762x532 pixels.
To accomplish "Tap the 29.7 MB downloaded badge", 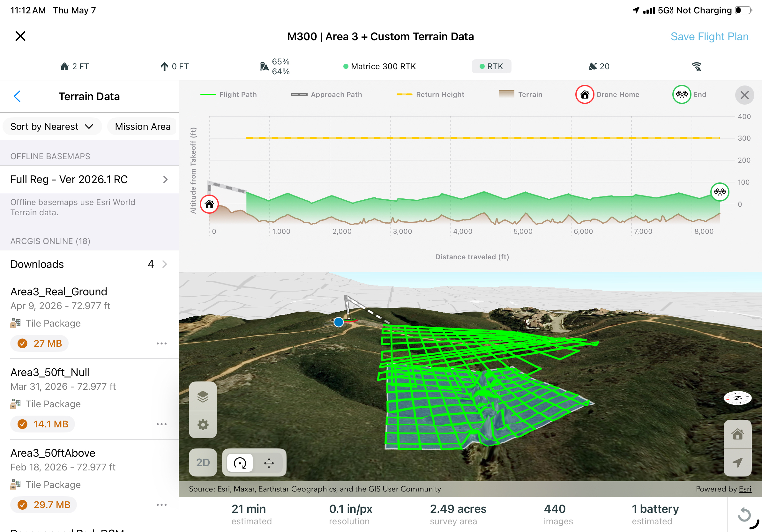I will pos(43,505).
